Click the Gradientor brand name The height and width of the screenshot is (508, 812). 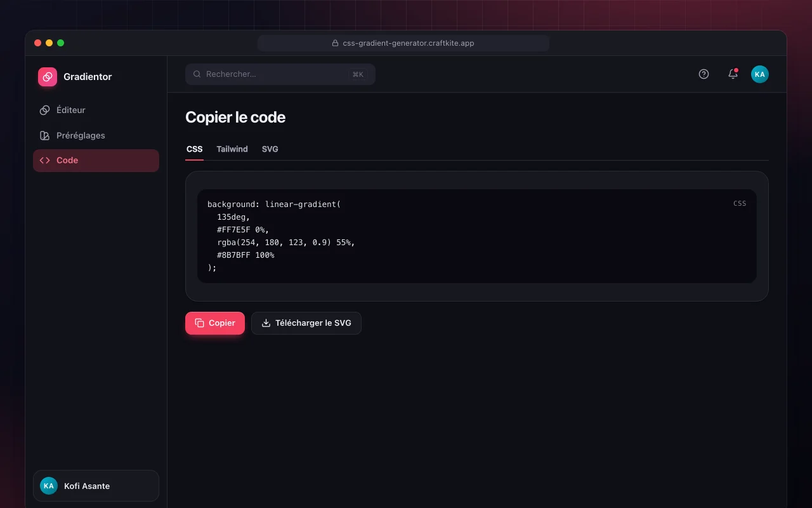click(88, 77)
